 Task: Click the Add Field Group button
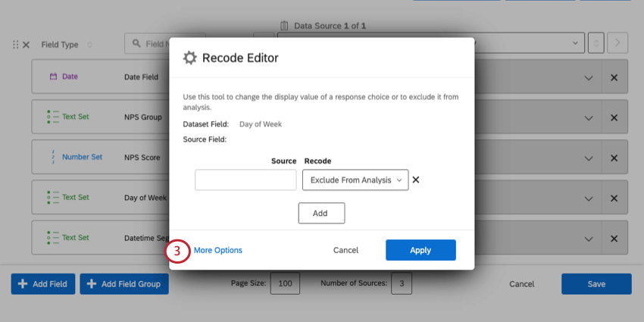pos(124,284)
